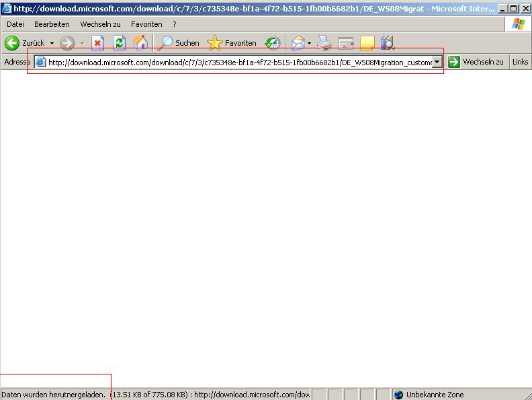Open the Wechseln zu menu
The image size is (532, 400).
coord(101,24)
